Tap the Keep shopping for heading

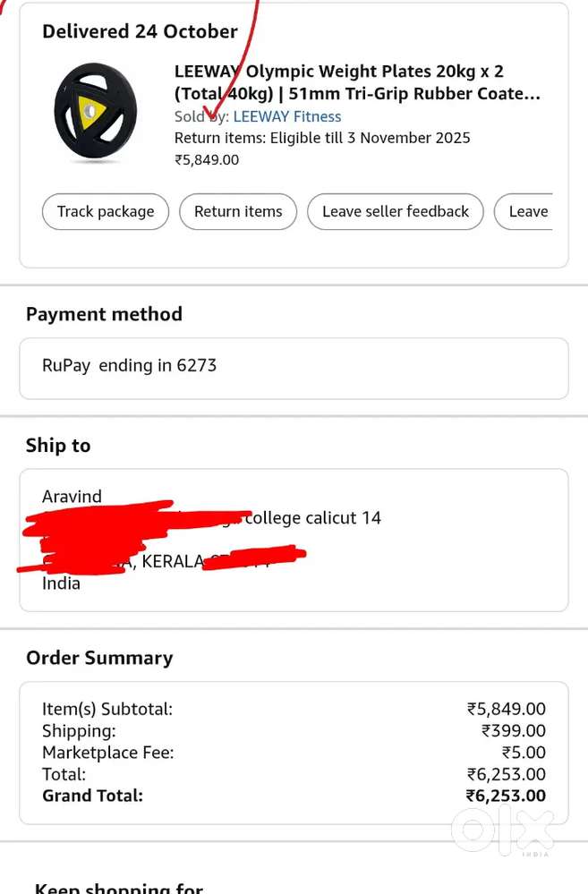119,888
